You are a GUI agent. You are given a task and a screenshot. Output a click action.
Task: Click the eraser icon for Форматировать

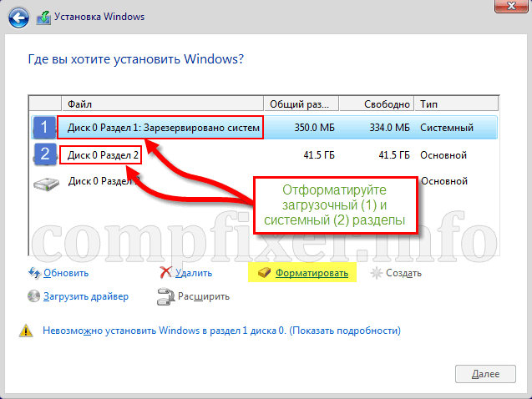point(264,272)
